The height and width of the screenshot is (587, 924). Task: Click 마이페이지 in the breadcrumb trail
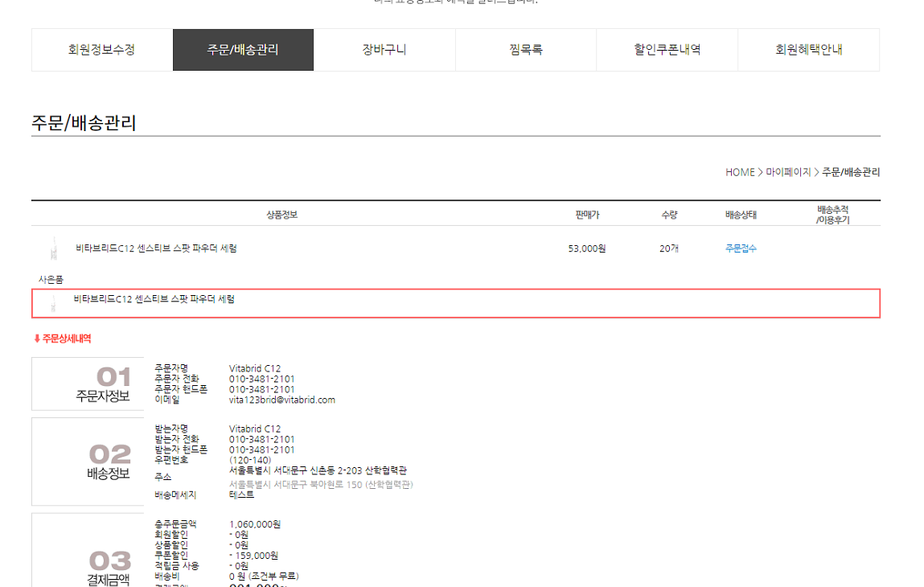coord(788,172)
